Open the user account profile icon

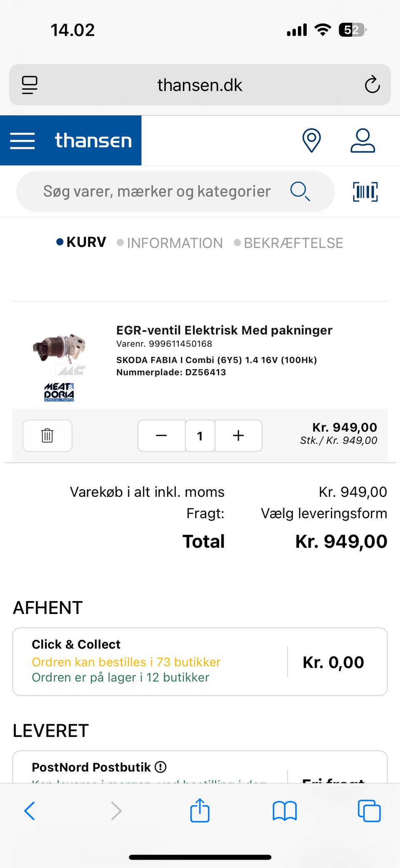click(362, 141)
